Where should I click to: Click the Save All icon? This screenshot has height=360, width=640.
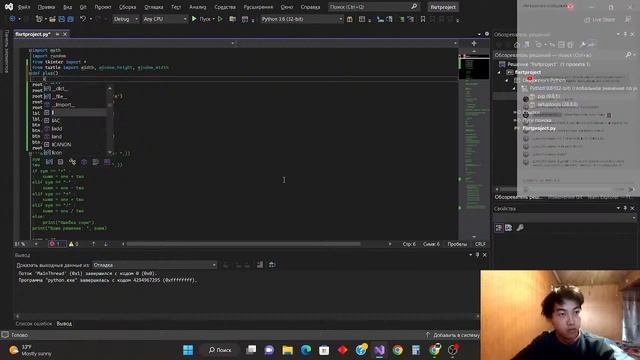tap(71, 19)
